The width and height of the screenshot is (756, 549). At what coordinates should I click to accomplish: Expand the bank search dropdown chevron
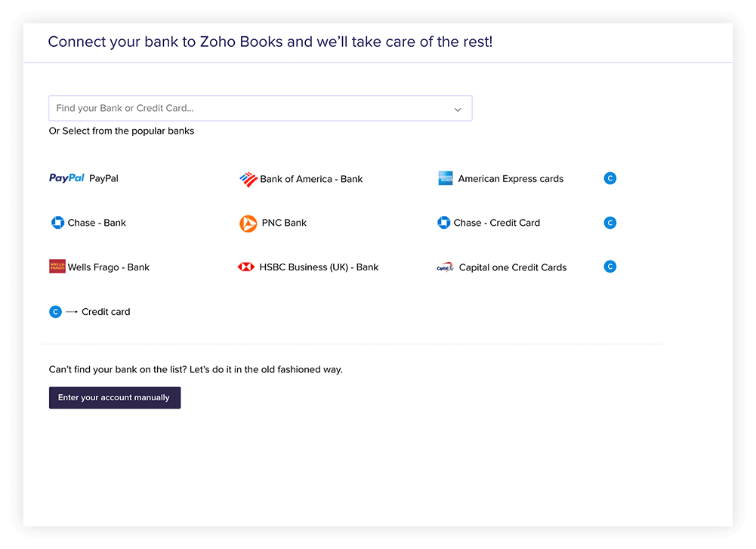[458, 109]
